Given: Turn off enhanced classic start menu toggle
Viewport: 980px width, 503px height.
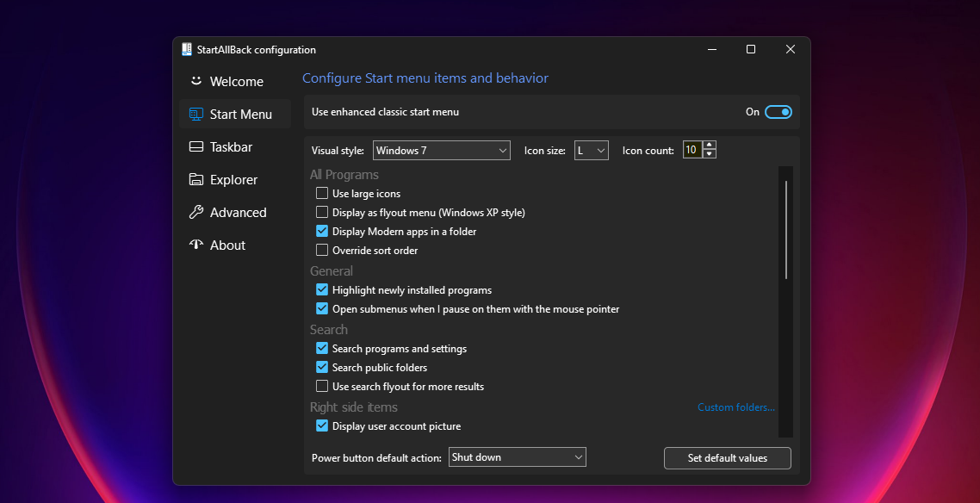Looking at the screenshot, I should point(778,112).
